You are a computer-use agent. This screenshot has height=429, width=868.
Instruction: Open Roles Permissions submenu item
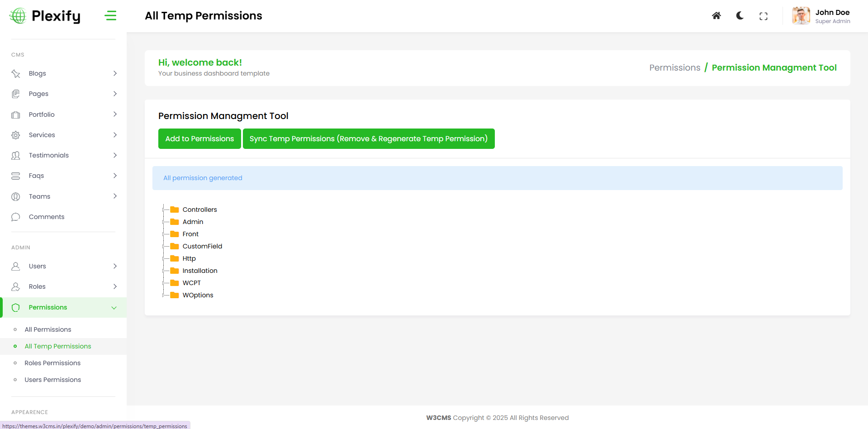52,363
